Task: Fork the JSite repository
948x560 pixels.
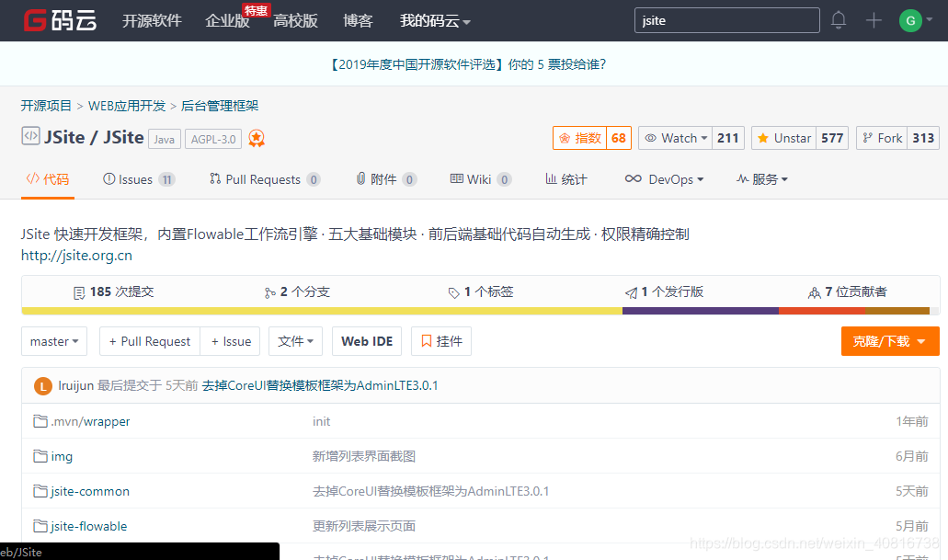Action: tap(882, 138)
